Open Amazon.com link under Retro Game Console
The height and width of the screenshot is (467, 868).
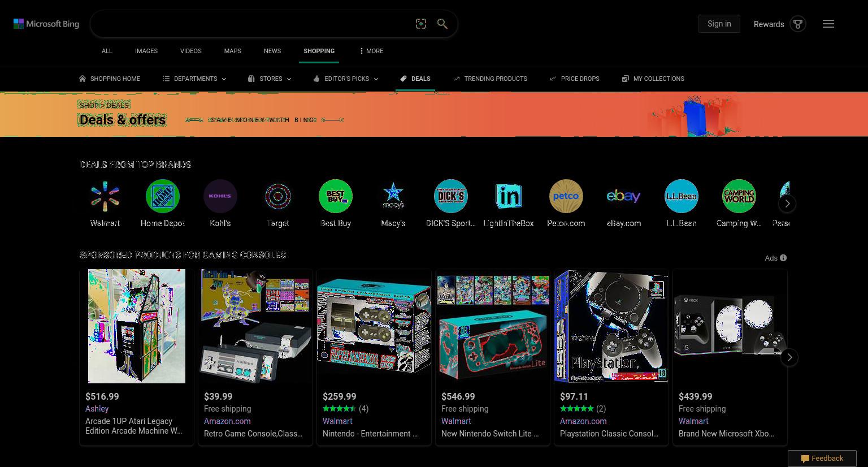click(227, 421)
